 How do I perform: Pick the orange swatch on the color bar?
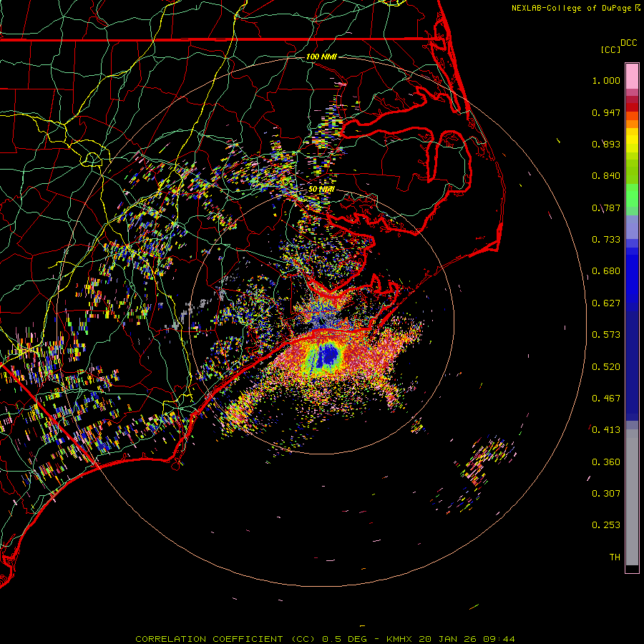coord(632,124)
